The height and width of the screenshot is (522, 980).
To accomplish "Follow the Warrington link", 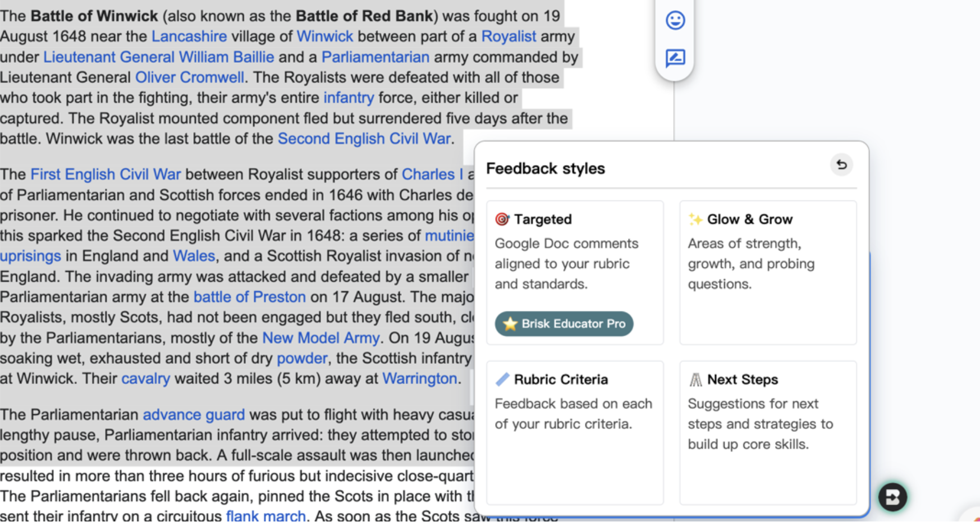I will point(420,378).
